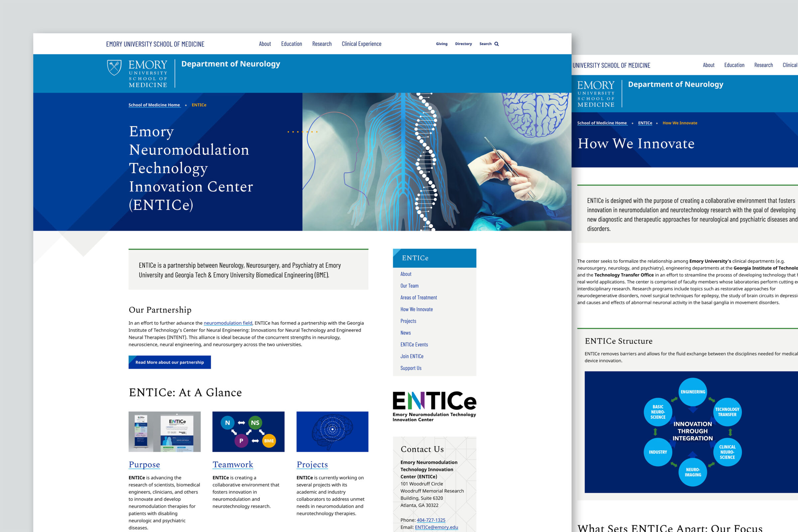
Task: Click the Projects brain thumbnail
Action: tap(332, 432)
